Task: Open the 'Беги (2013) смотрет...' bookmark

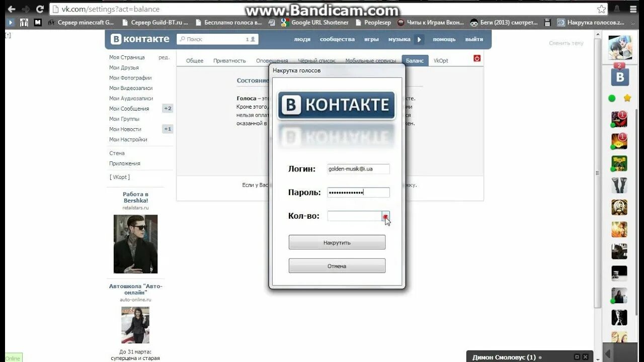Action: 504,22
